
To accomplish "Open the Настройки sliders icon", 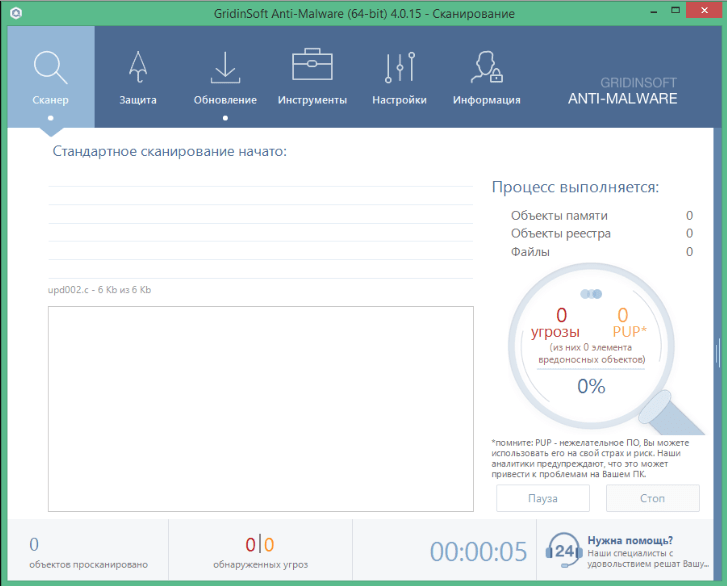I will (399, 66).
